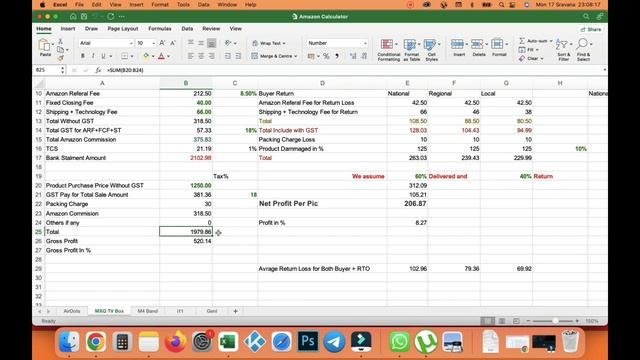
Task: Open Find & Select menu
Action: click(584, 50)
